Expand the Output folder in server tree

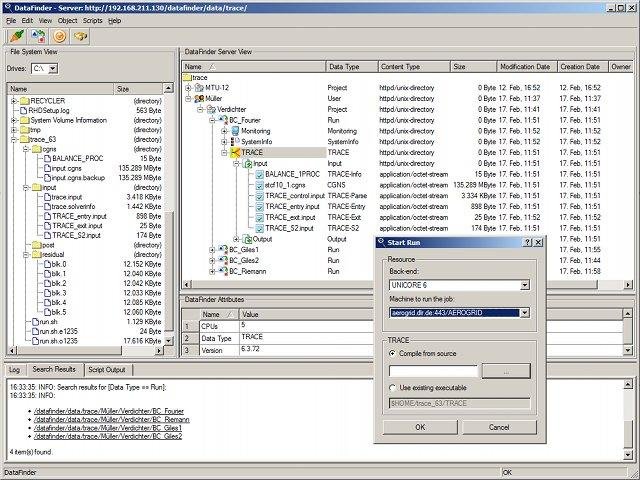236,239
